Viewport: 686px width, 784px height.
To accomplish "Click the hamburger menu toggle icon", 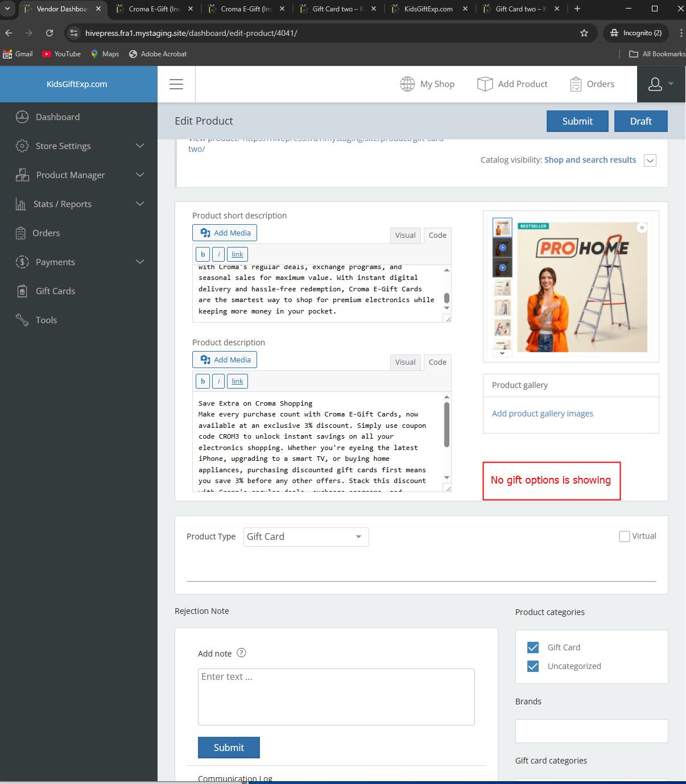I will click(x=176, y=84).
